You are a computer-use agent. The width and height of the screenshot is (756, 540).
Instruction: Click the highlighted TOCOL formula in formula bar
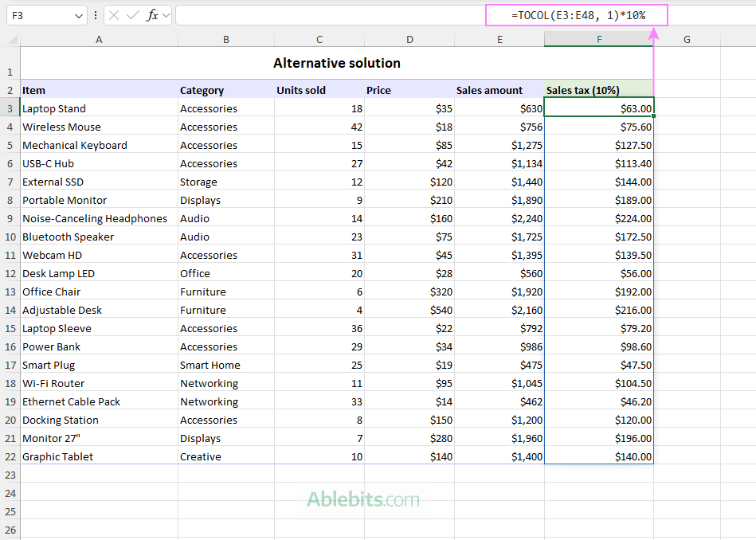[x=576, y=14]
